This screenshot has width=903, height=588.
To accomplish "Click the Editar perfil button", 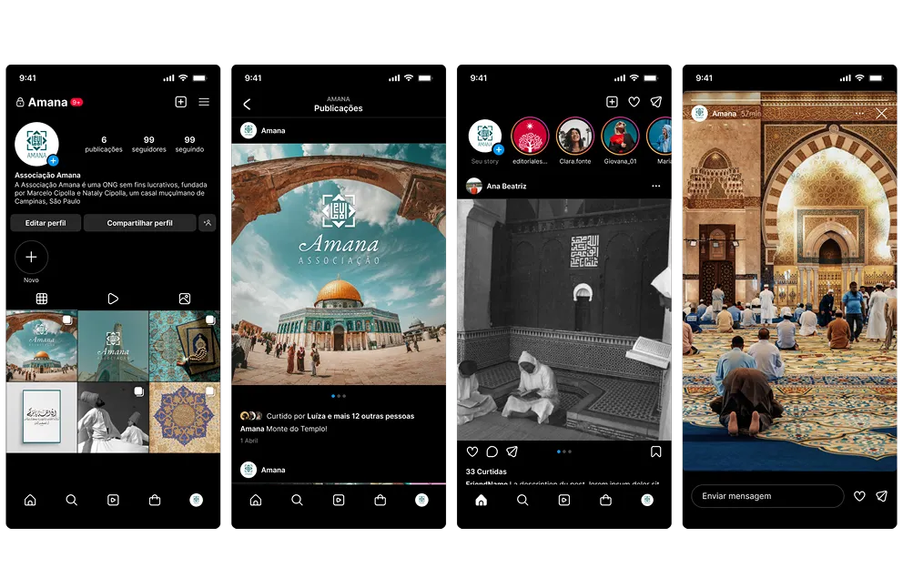I will [x=46, y=223].
